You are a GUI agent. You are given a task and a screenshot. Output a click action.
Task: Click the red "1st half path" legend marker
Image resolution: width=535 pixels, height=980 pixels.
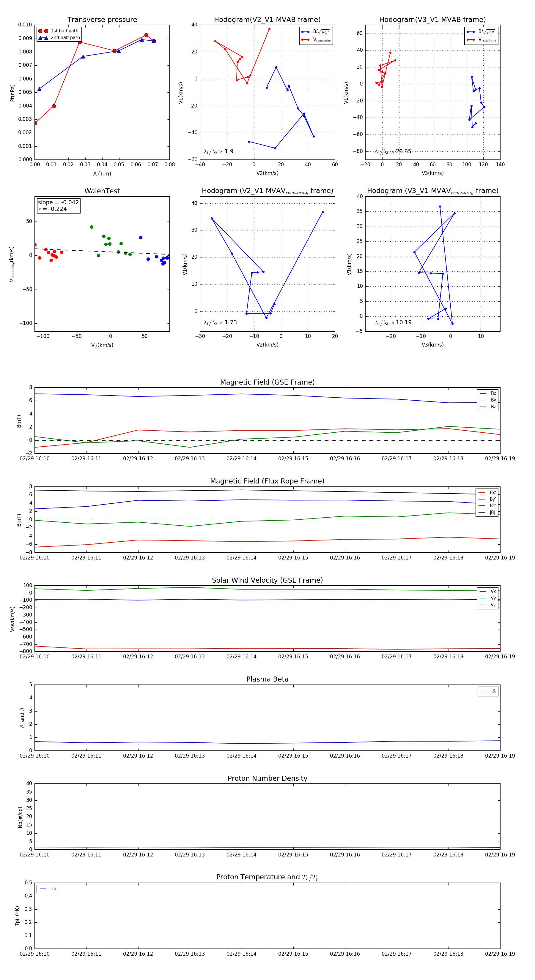pos(43,31)
